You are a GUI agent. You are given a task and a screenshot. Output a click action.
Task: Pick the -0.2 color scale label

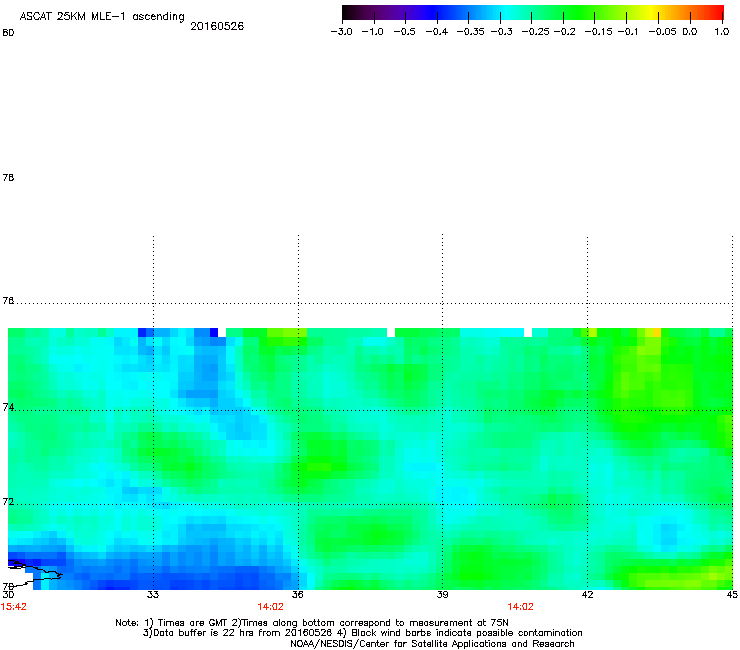coord(564,32)
